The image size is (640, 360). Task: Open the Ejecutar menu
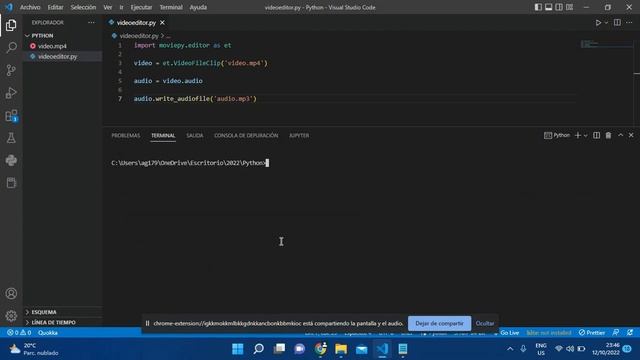(x=141, y=7)
